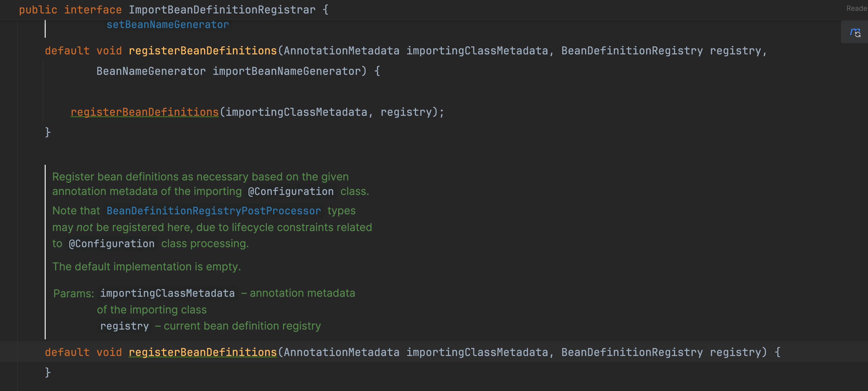Click @Configuration in 'importing @Configuration class' sentence

click(x=291, y=192)
